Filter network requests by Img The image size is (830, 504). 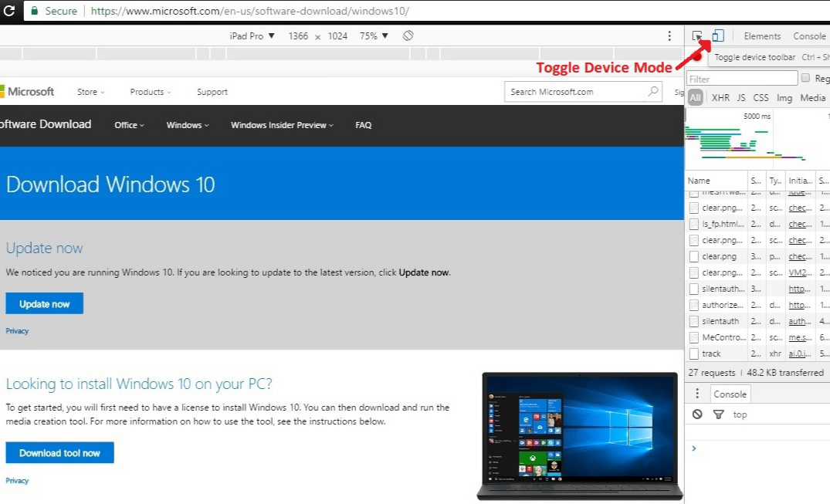click(784, 97)
